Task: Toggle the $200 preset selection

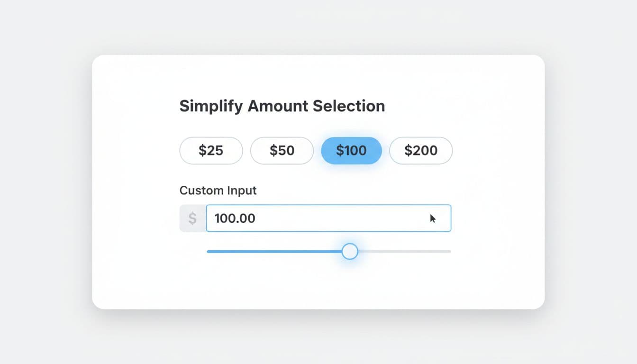Action: click(x=421, y=150)
